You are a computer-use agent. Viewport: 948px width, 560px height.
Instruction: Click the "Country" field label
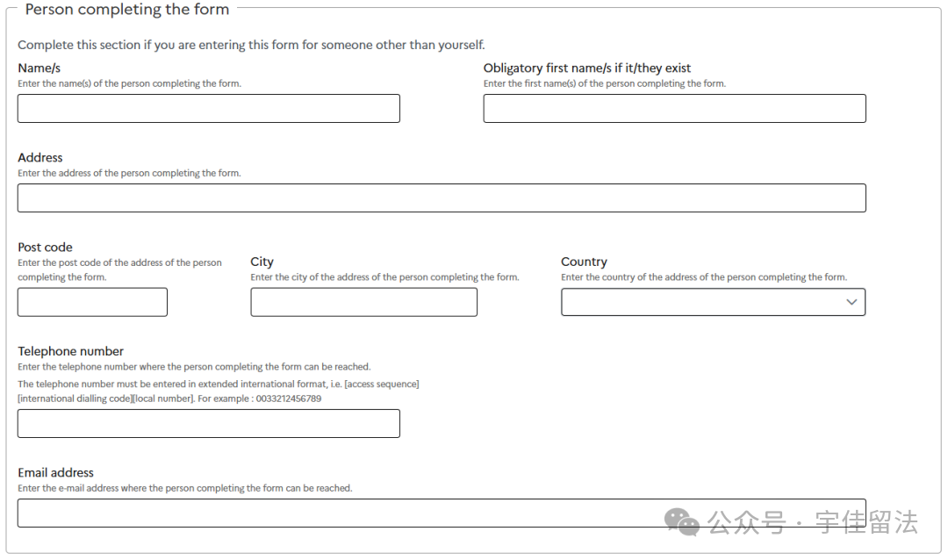[x=584, y=262]
